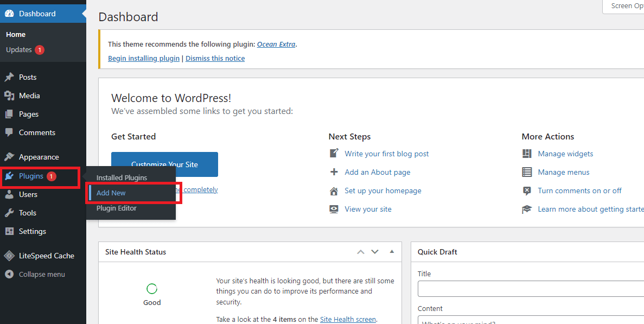Choose Installed Plugins in the submenu
Viewport: 644px width, 324px height.
[121, 177]
